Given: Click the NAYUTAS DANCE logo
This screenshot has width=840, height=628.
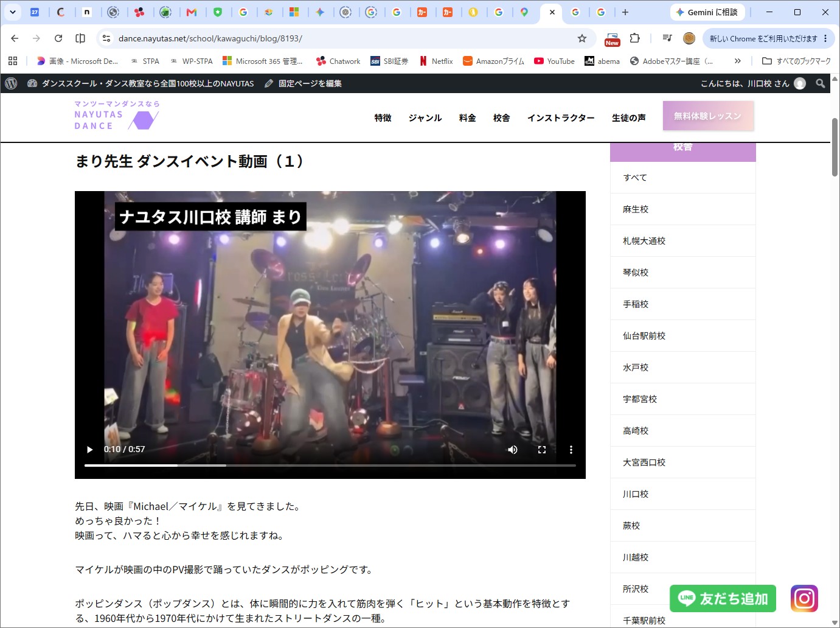Looking at the screenshot, I should 117,115.
